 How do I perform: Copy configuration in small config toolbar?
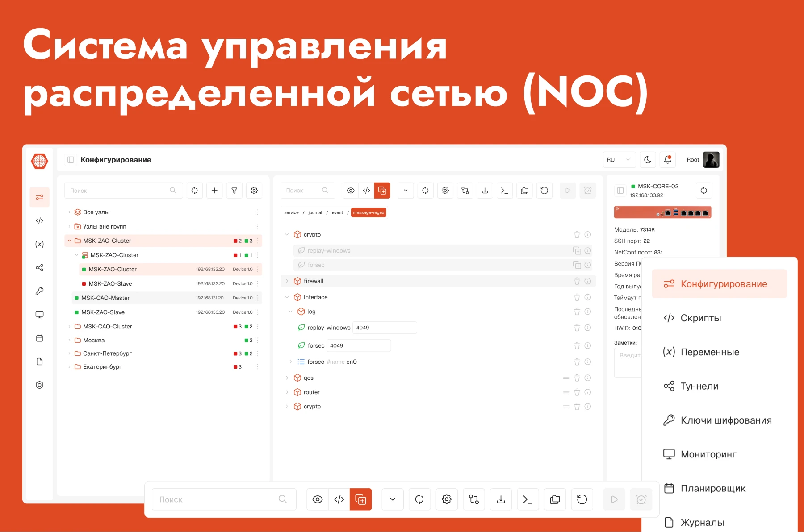point(524,191)
